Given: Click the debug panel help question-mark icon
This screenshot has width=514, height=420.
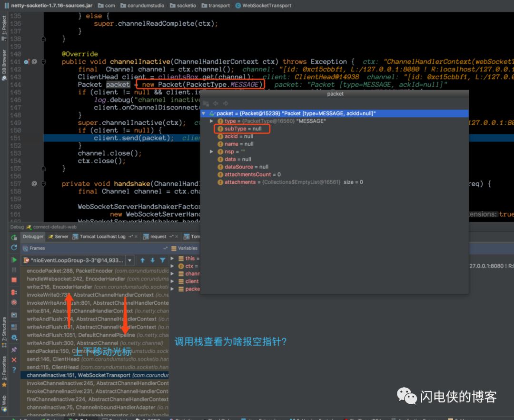Looking at the screenshot, I should point(14,370).
